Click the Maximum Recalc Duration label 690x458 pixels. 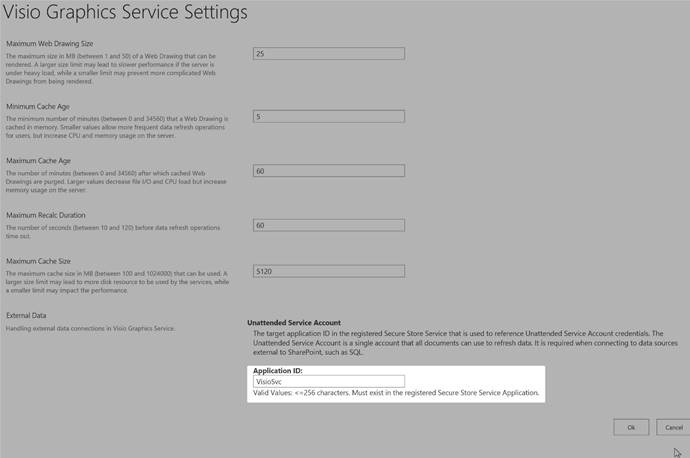click(46, 215)
